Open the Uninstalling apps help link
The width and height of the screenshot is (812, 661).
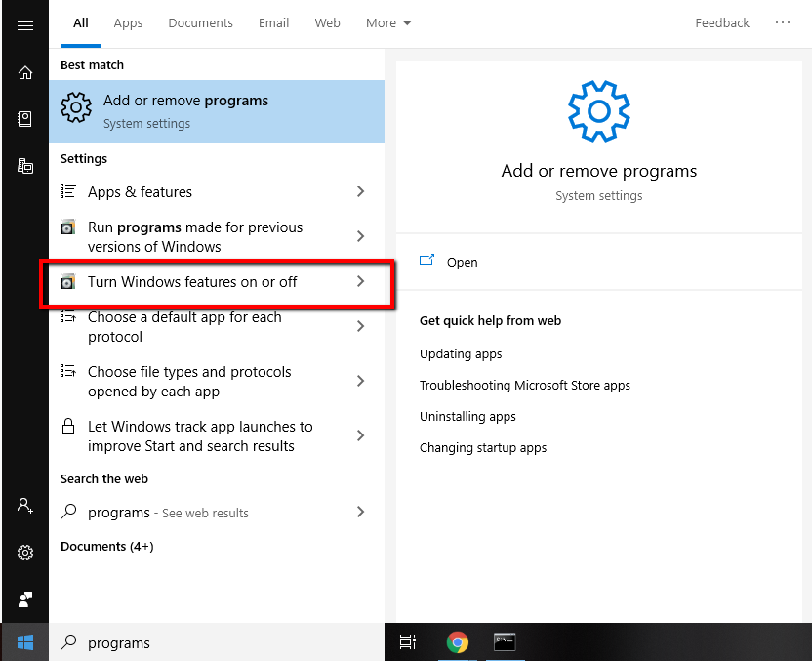coord(467,417)
